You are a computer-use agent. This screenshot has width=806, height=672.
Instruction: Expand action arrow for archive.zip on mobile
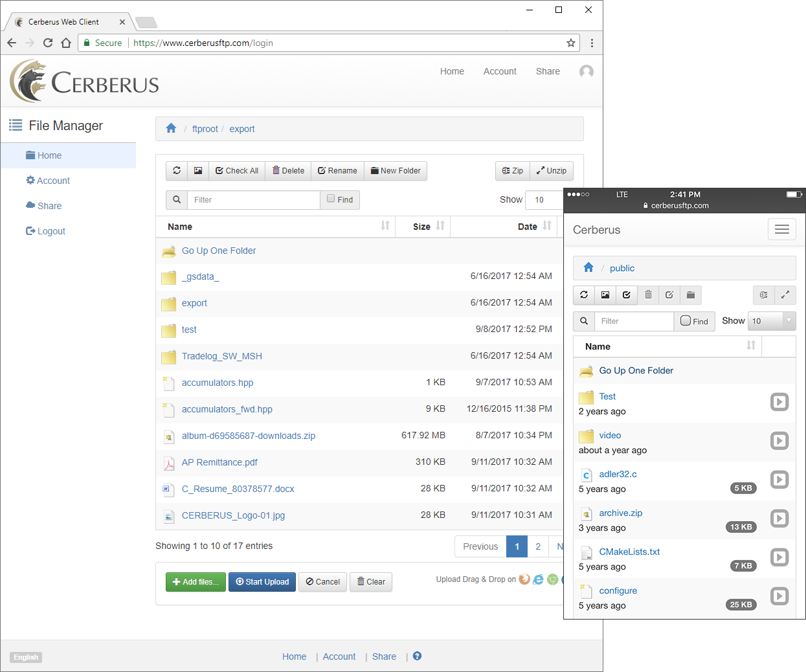pos(779,519)
